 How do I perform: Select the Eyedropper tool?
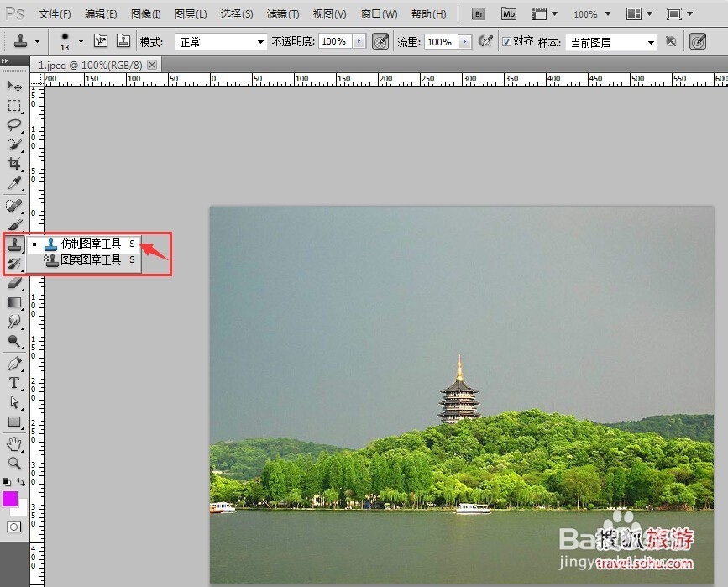point(14,183)
